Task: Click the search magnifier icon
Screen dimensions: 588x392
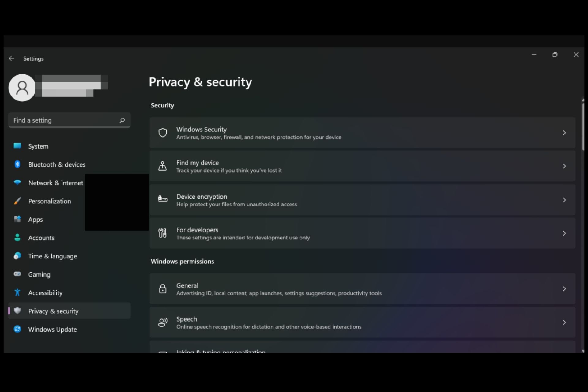Action: pyautogui.click(x=122, y=120)
